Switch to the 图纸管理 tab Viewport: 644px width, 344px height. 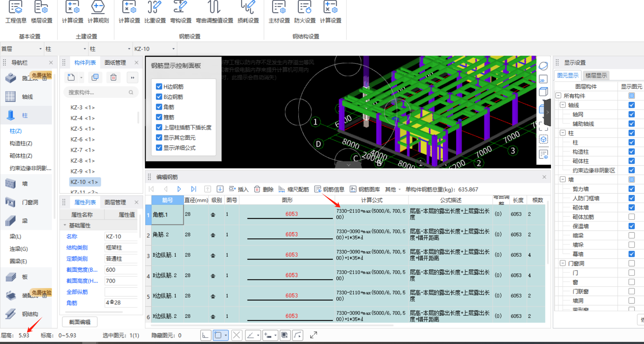[x=115, y=63]
